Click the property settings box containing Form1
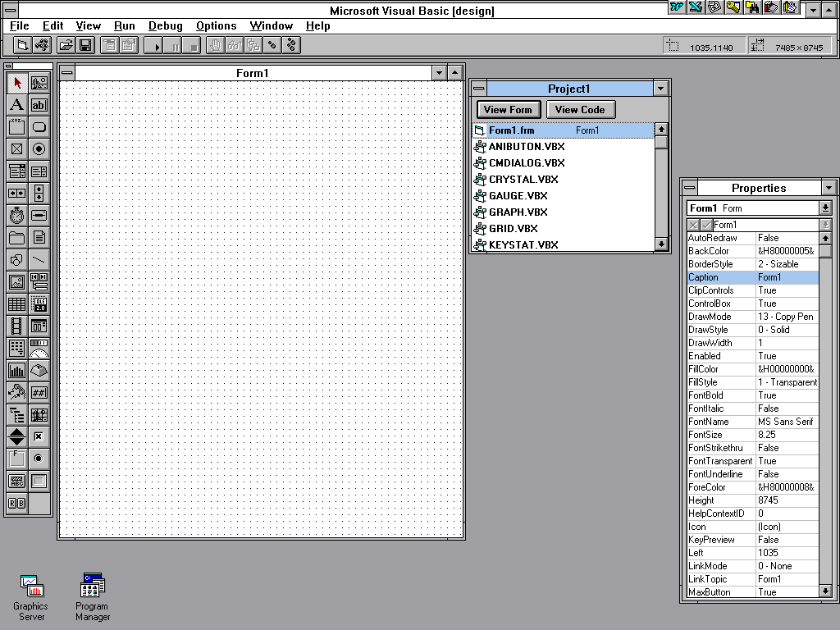 [x=765, y=225]
